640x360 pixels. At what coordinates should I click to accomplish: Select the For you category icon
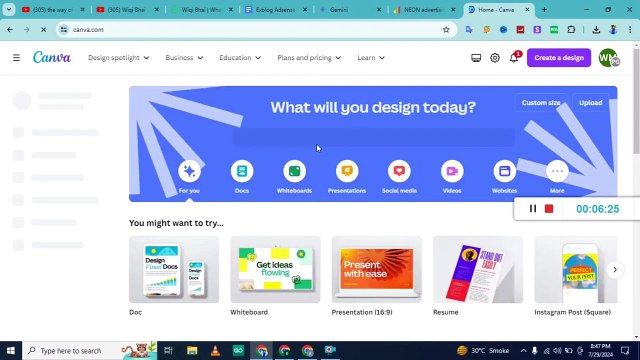tap(189, 171)
